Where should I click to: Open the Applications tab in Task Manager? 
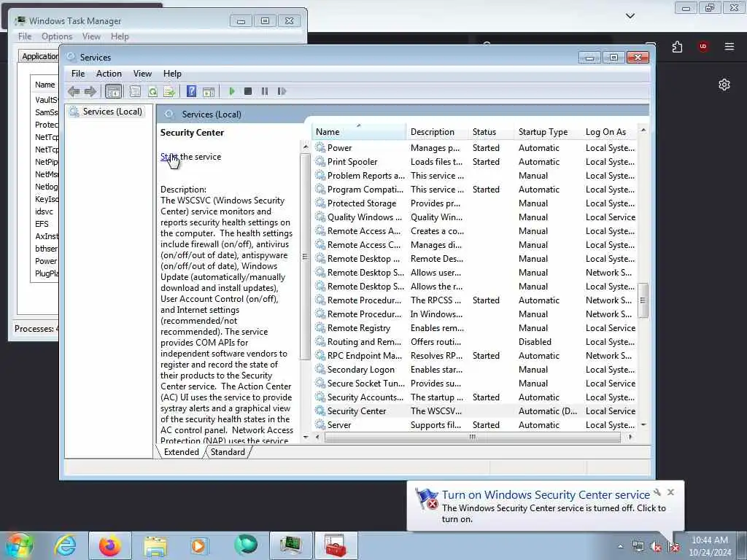40,56
